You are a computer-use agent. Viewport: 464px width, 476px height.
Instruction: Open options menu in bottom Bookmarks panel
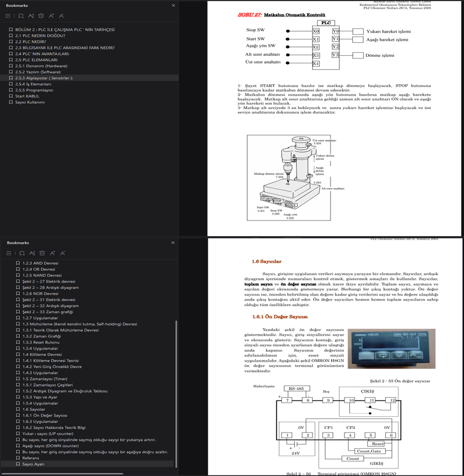coord(9,253)
